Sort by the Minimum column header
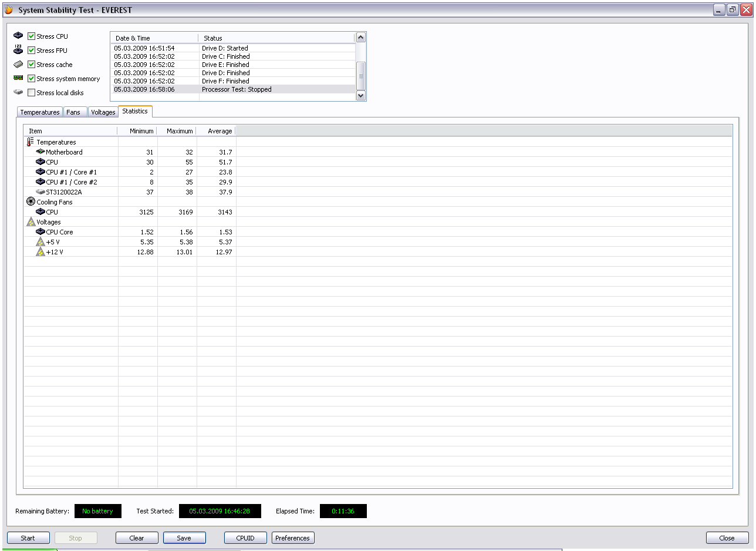The image size is (756, 551). pyautogui.click(x=137, y=131)
